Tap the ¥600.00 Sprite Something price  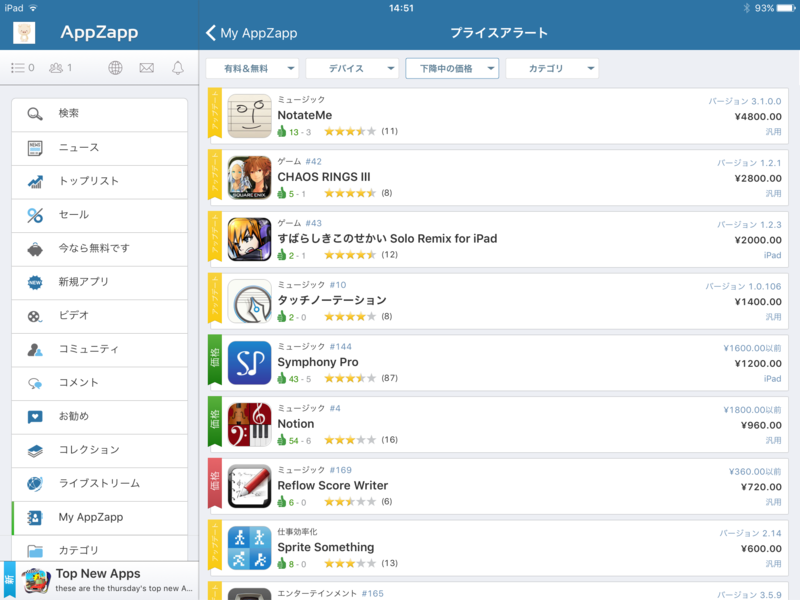click(x=761, y=549)
